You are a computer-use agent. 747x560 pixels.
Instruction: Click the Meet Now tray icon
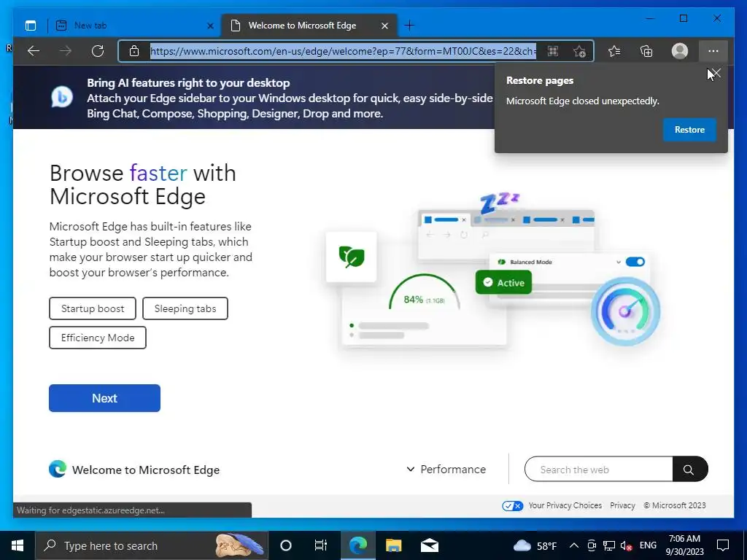[592, 545]
